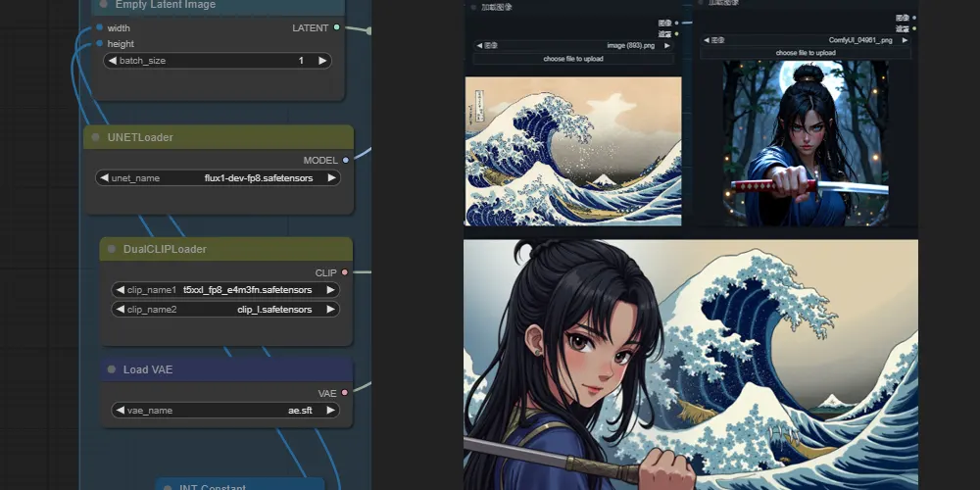Open image dropdown showing ComfyUI_04961_.png
Viewport: 980px width, 490px height.
[805, 40]
